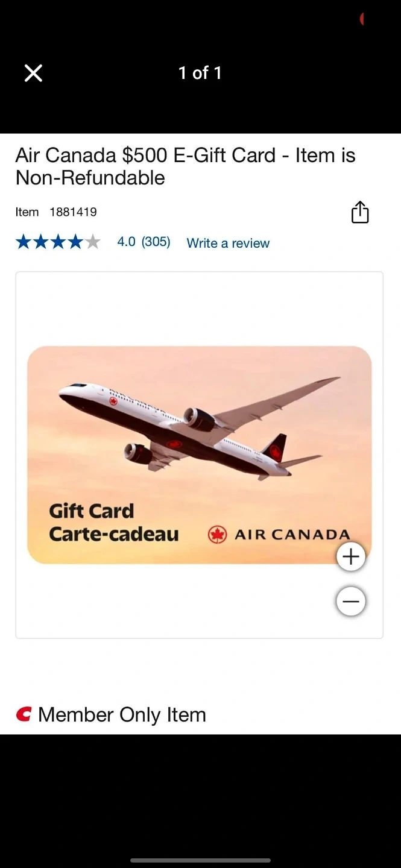Select the Air Canada $500 E-Gift Card title
The height and width of the screenshot is (868, 401).
click(185, 166)
